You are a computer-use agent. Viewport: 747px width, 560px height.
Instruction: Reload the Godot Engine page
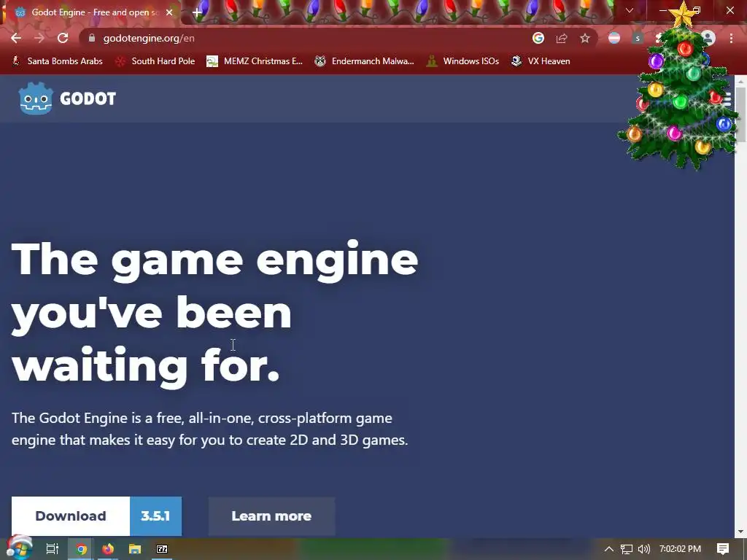(x=63, y=38)
